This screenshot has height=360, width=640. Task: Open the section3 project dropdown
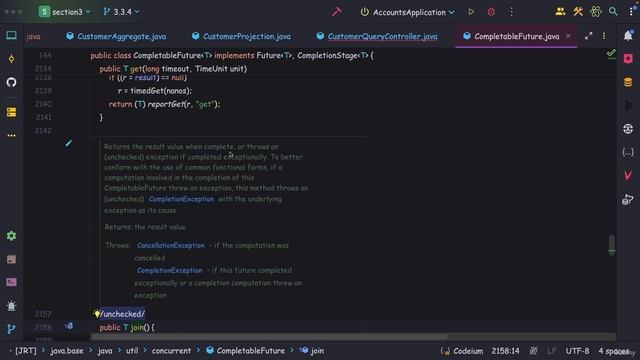(x=64, y=12)
